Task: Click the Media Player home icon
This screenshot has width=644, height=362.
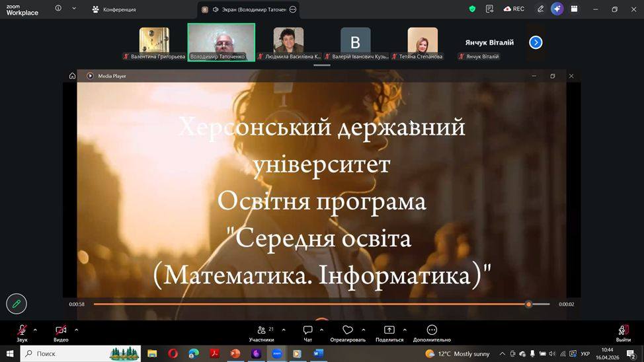Action: 72,76
